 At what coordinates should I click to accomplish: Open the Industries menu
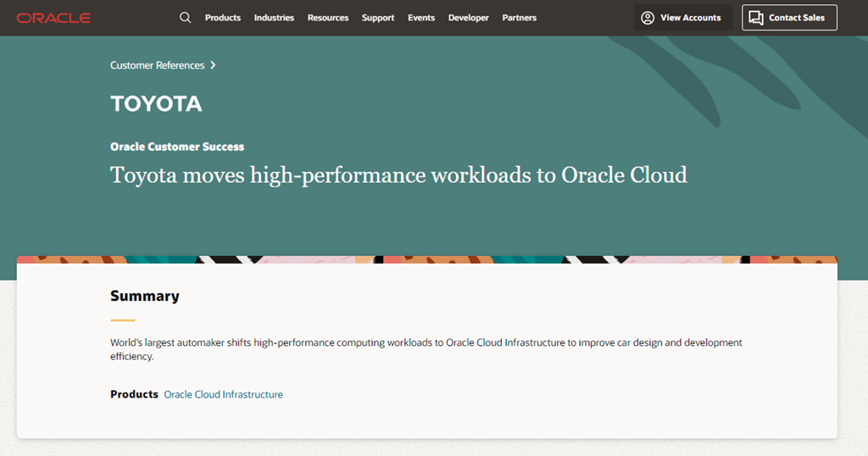274,18
